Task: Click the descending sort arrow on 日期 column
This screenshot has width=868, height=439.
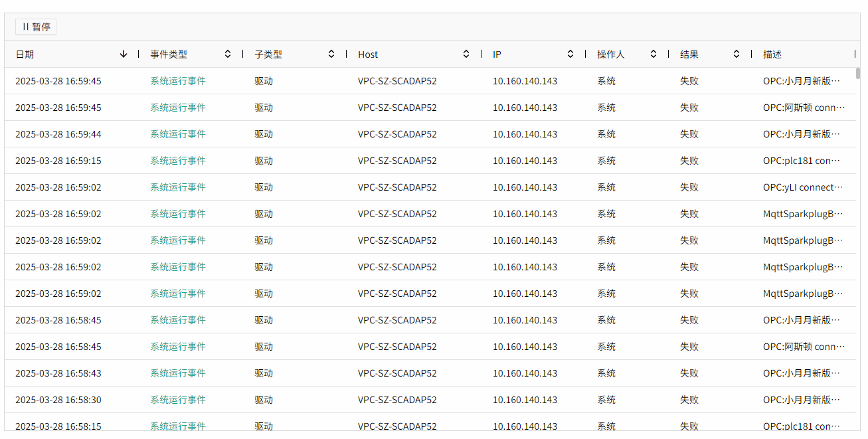Action: 124,54
